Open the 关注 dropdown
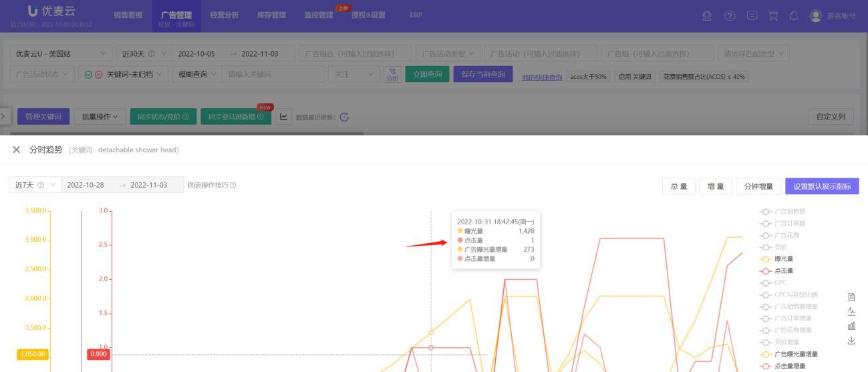The height and width of the screenshot is (372, 868). [354, 75]
